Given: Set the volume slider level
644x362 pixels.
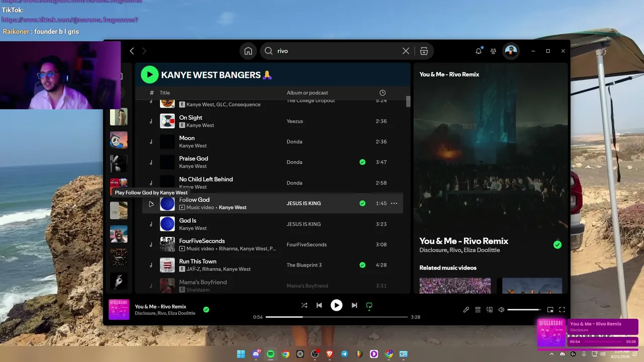Looking at the screenshot, I should (524, 310).
